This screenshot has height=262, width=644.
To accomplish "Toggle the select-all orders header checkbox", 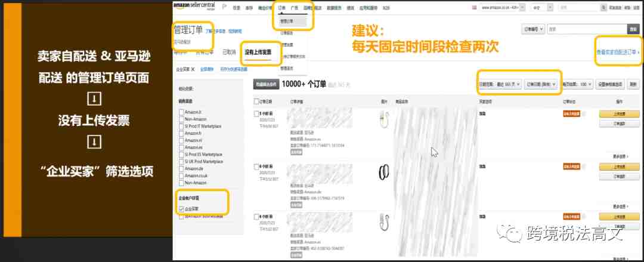I will [256, 101].
